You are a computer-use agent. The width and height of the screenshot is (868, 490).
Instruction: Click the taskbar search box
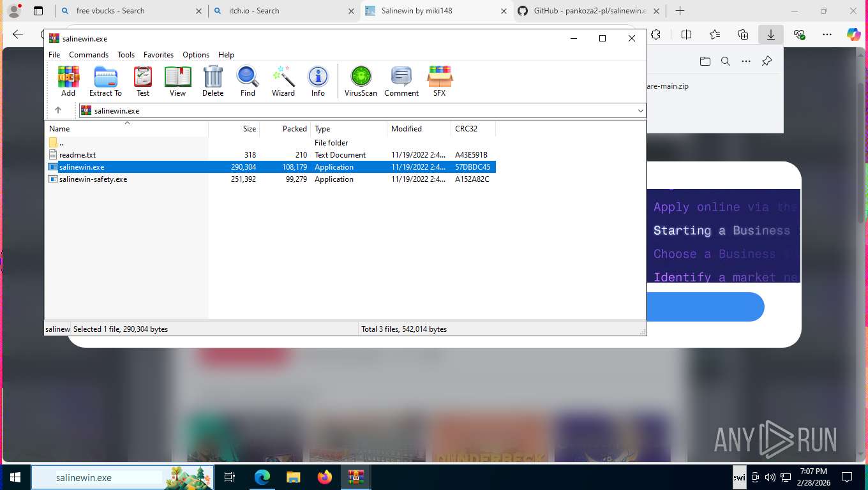tap(123, 477)
